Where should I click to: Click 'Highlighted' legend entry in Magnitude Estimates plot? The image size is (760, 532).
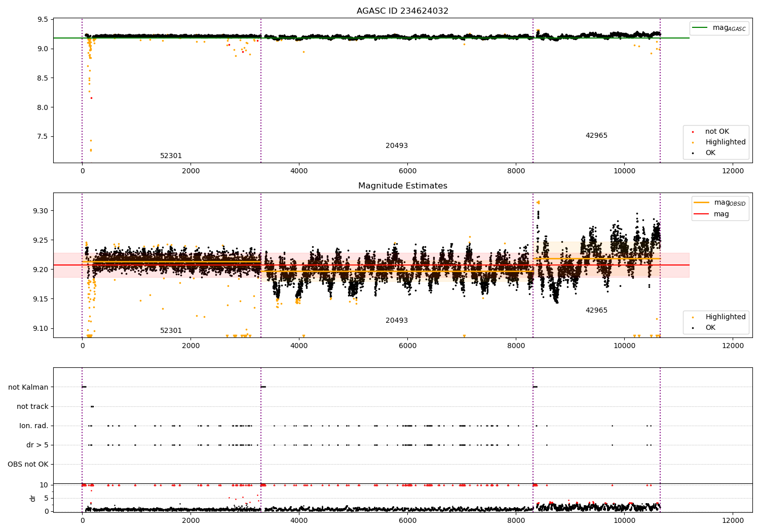(x=719, y=317)
